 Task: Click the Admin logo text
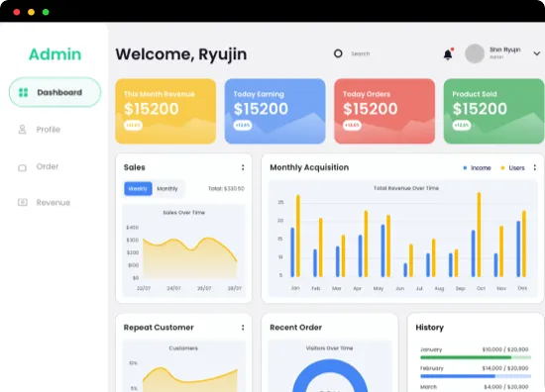[x=54, y=54]
